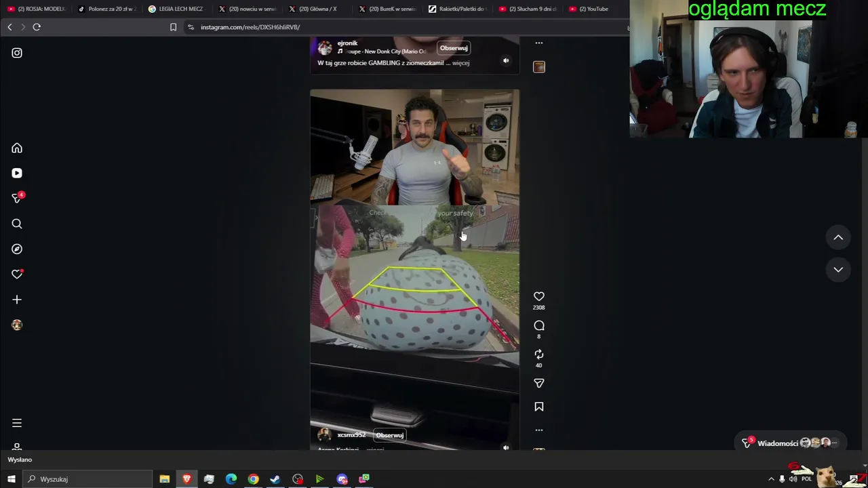This screenshot has height=488, width=868.
Task: Open ejronik profile name link
Action: (x=347, y=43)
